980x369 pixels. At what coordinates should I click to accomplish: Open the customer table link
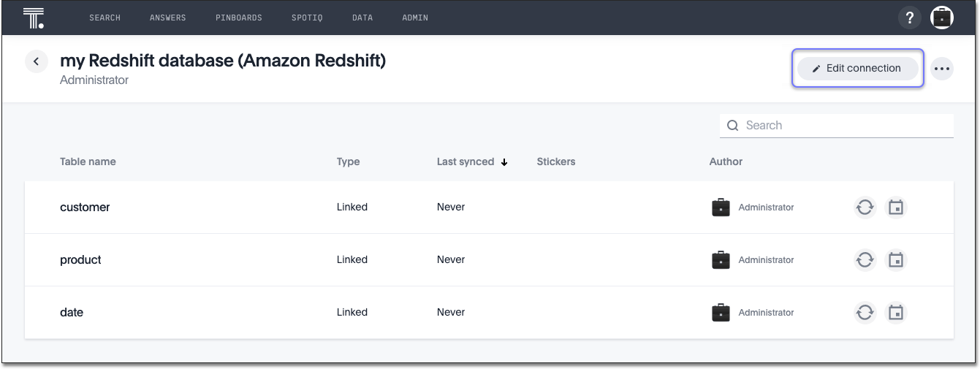pyautogui.click(x=85, y=208)
